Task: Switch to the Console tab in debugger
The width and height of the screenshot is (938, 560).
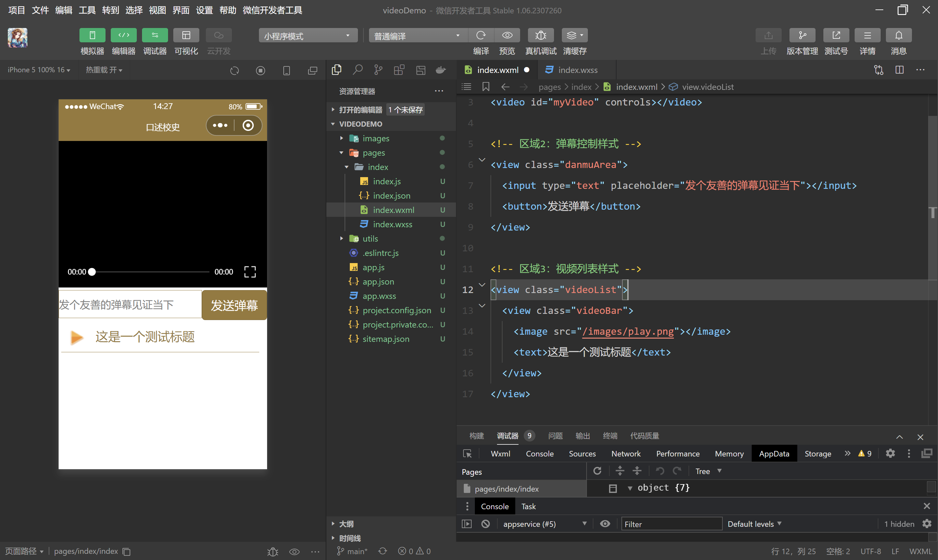Action: point(540,454)
